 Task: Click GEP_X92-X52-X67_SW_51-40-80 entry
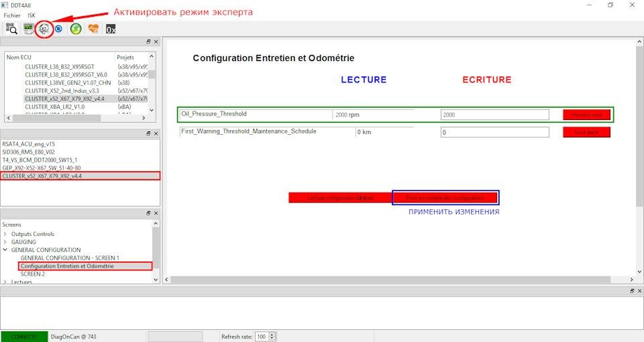point(42,168)
